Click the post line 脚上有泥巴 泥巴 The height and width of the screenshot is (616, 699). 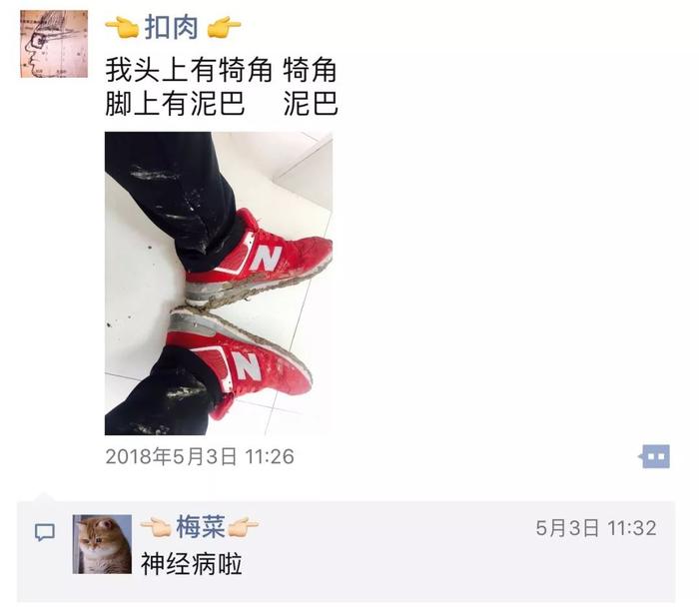tap(222, 104)
